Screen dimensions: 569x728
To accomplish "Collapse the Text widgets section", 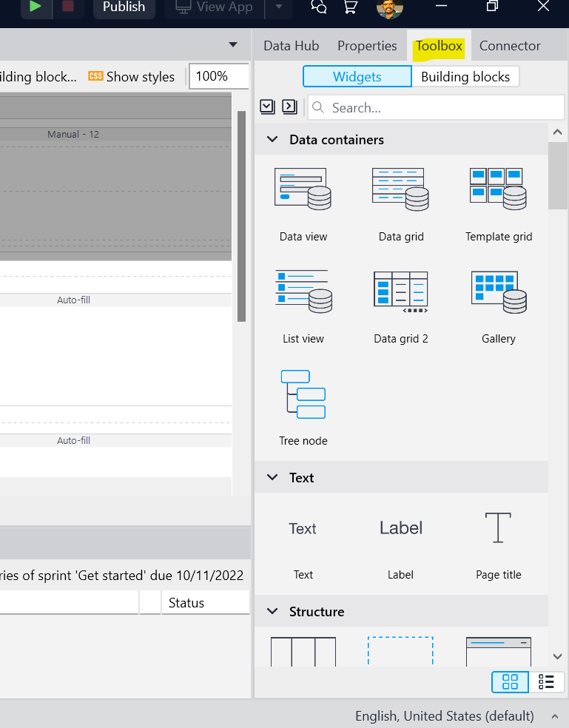I will [x=272, y=478].
